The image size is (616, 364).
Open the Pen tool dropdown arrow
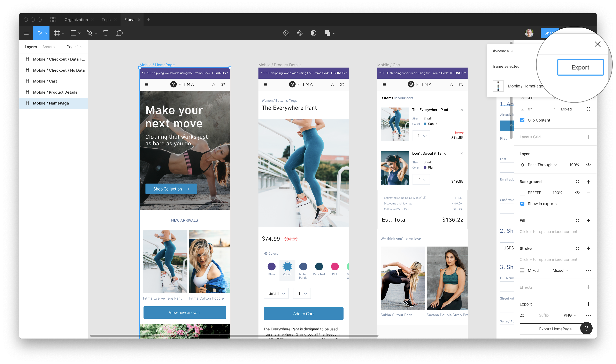click(96, 33)
